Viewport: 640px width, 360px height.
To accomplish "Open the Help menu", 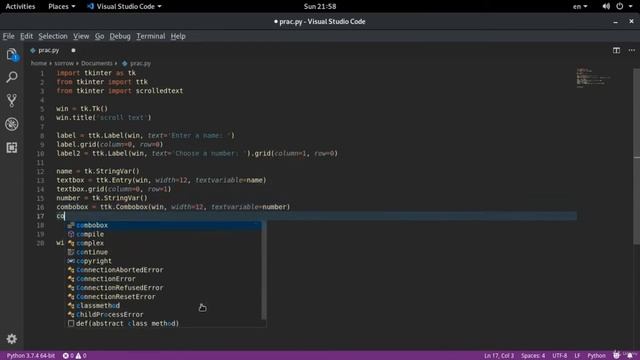I will [x=178, y=36].
